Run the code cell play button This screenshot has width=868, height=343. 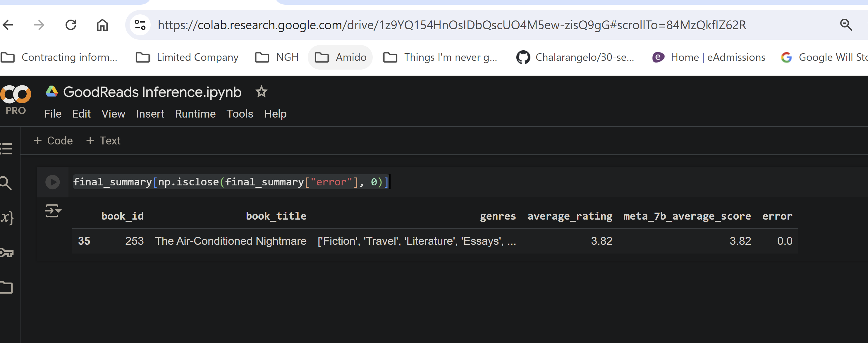[x=52, y=182]
